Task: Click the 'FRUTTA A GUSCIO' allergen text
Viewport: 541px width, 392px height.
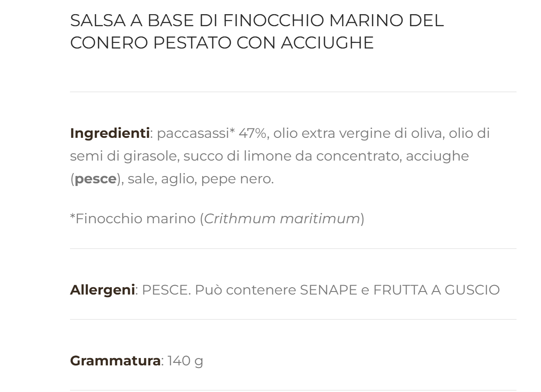Action: coord(436,290)
